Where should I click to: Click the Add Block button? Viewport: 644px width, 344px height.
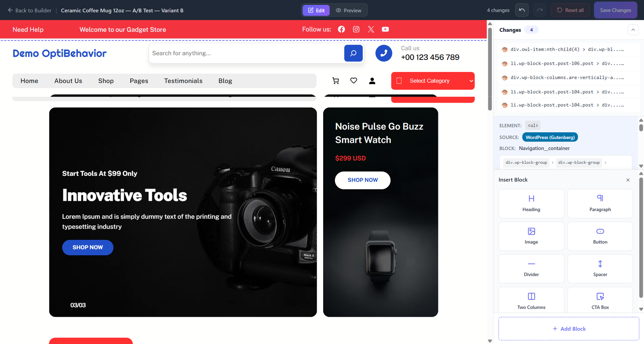[x=569, y=329]
